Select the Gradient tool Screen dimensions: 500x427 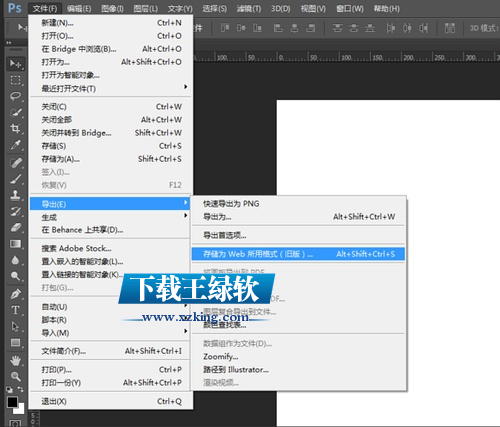[15, 244]
